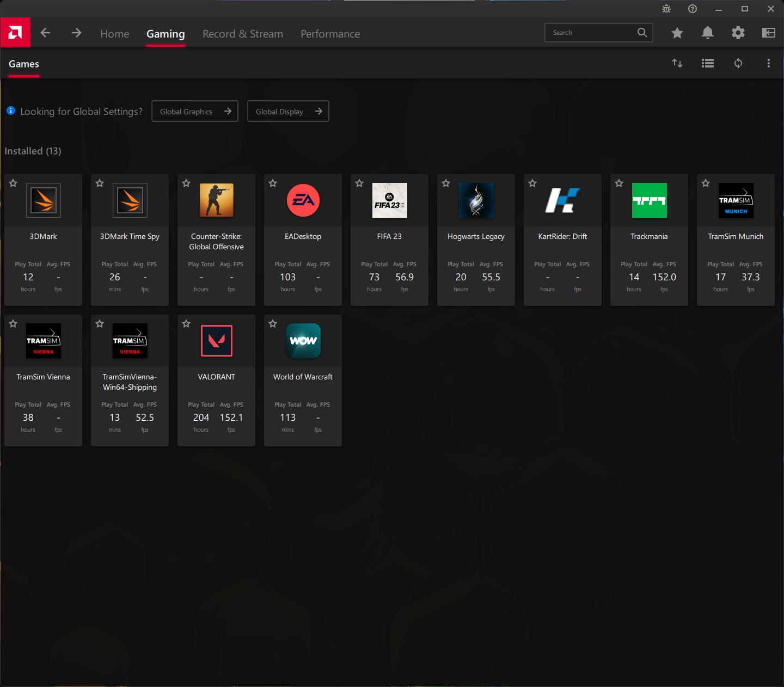Click FIFA 23 average 56.9 fps
This screenshot has width=784, height=687.
(x=405, y=277)
